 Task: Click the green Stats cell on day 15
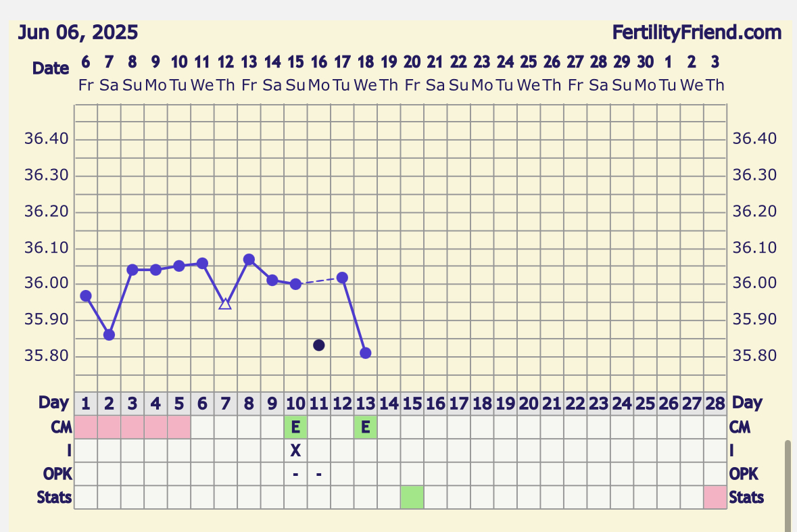pos(412,498)
